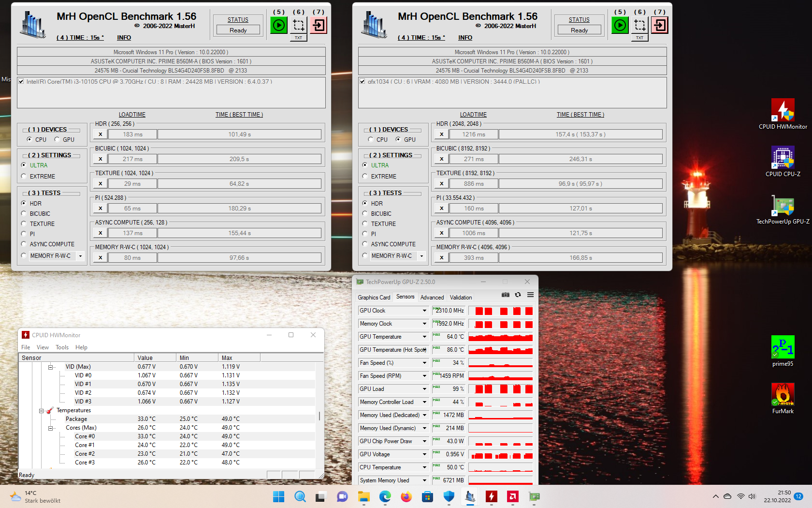
Task: Open the Fan Speed (RPM) sensor dropdown
Action: [x=425, y=376]
